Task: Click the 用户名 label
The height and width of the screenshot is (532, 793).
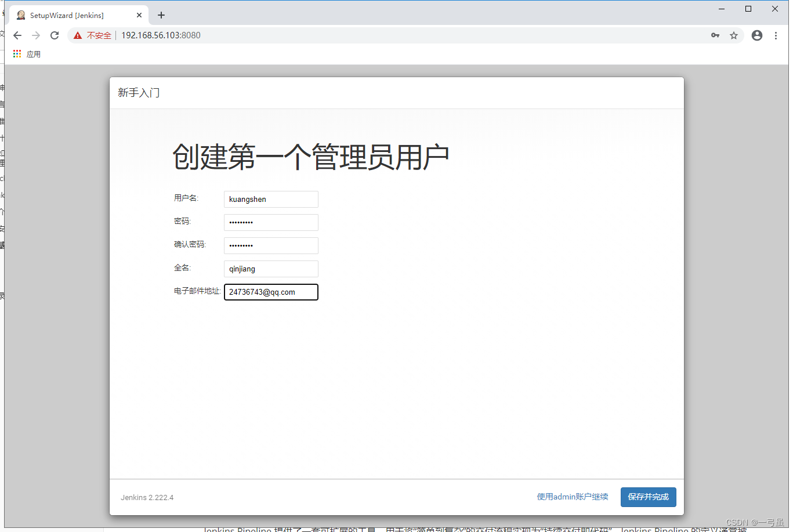Action: [x=186, y=198]
